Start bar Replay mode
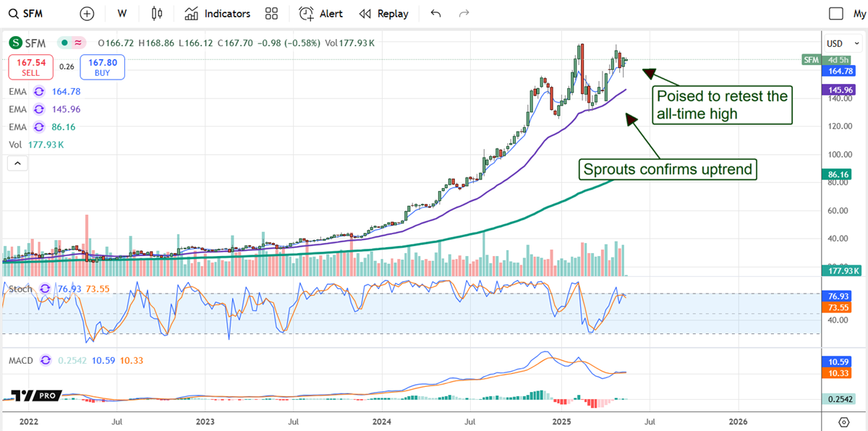The image size is (868, 431). coord(383,13)
